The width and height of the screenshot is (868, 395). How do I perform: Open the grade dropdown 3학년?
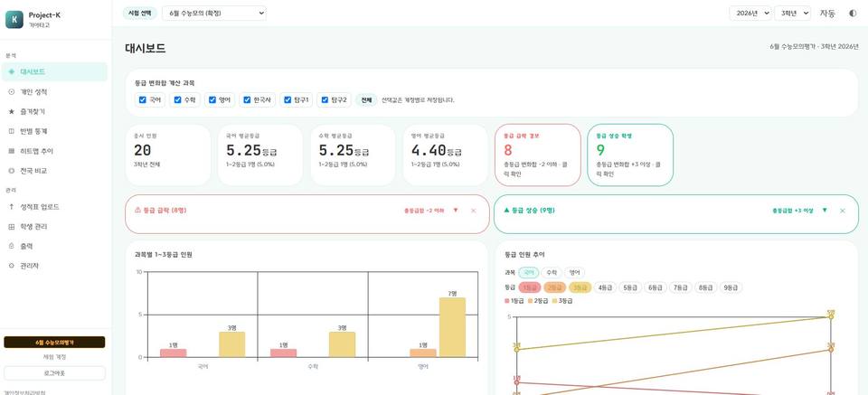pyautogui.click(x=792, y=14)
